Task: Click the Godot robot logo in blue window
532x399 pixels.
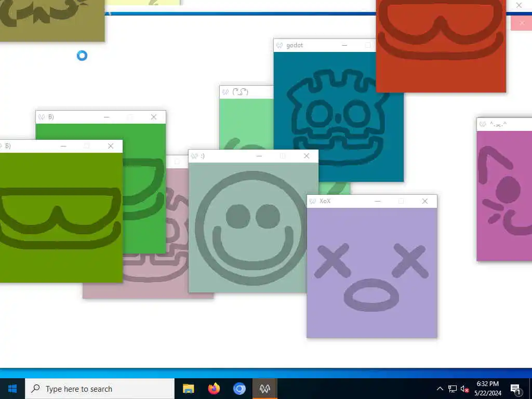Action: (x=338, y=117)
